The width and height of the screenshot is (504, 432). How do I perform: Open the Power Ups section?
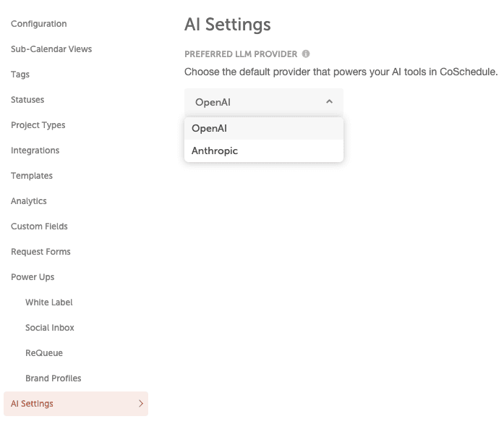coord(33,277)
